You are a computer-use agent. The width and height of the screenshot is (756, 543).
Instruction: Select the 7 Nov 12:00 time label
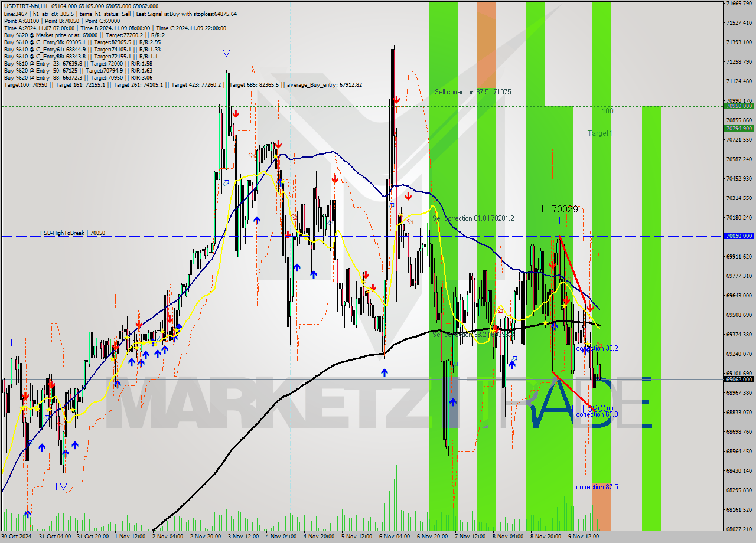(x=471, y=537)
